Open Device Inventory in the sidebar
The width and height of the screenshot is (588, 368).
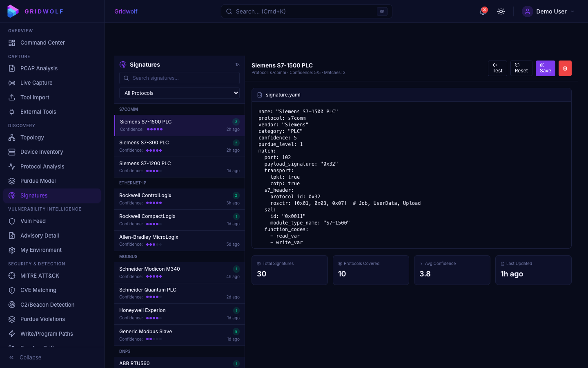coord(42,152)
